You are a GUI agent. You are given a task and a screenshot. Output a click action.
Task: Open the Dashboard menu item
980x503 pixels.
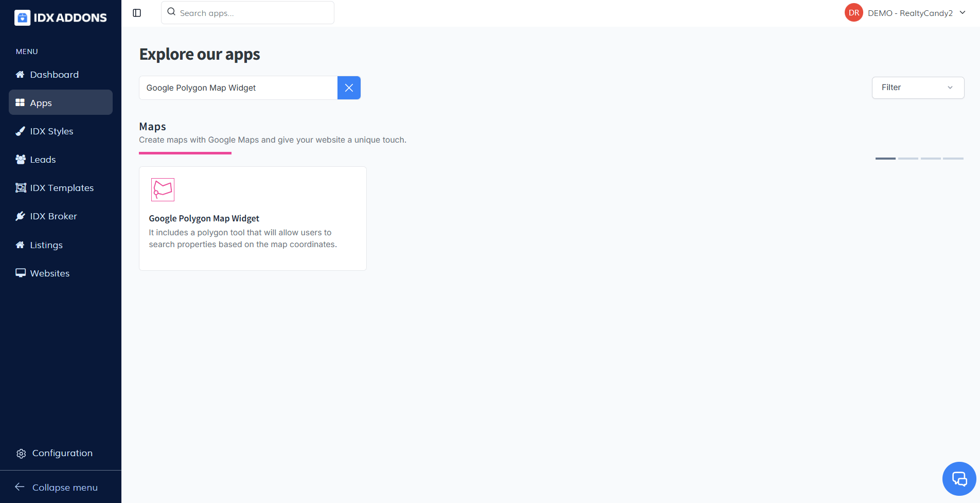[54, 75]
